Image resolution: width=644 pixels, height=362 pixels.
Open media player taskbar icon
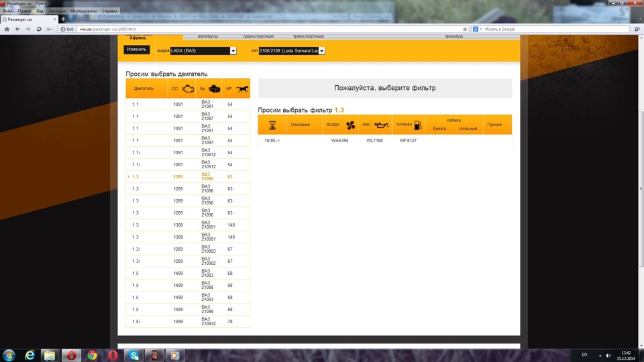(174, 355)
